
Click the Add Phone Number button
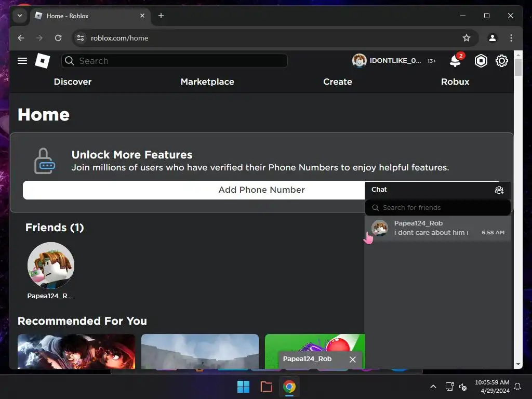click(262, 190)
